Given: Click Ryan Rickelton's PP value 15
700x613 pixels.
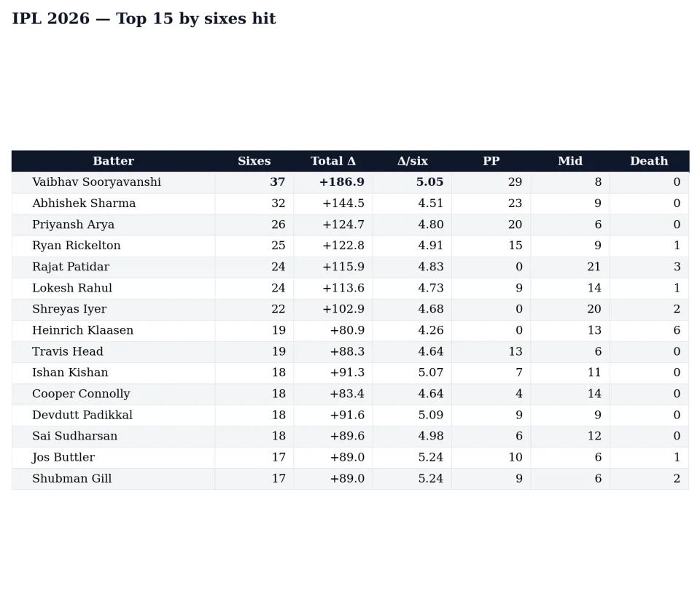Looking at the screenshot, I should click(x=516, y=246).
